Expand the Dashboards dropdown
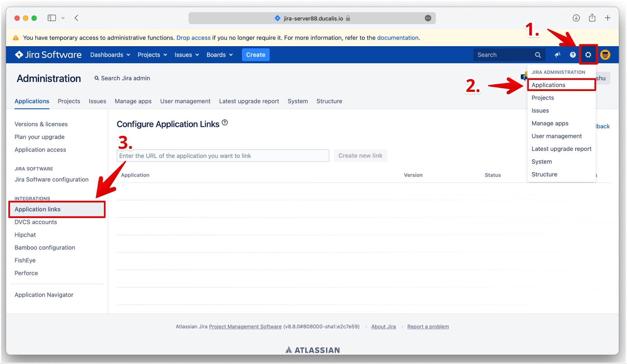Screen dimensions: 627x364 (x=109, y=55)
